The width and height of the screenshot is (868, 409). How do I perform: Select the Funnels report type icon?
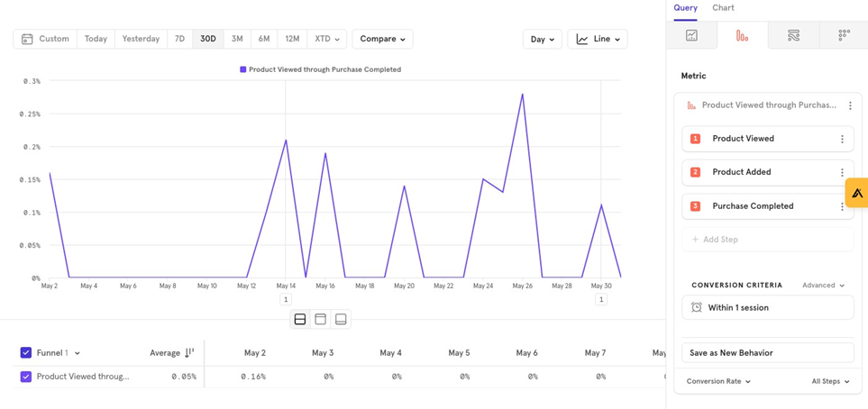pyautogui.click(x=742, y=36)
